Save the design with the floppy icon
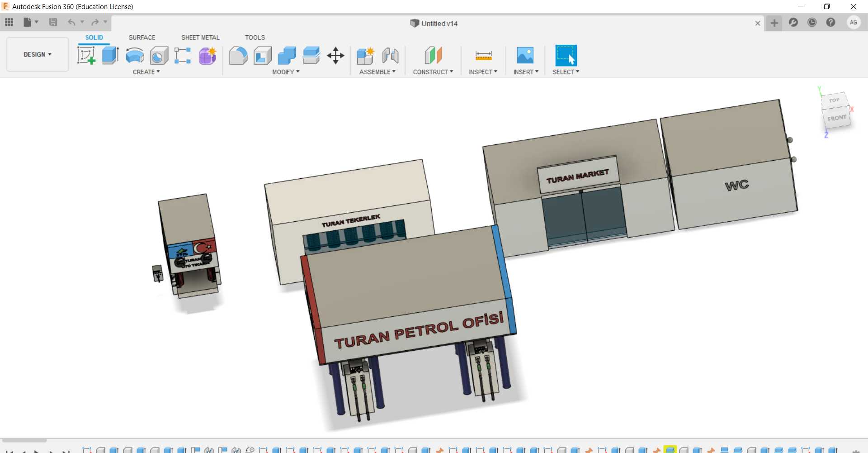Screen dimensions: 868x453 (x=53, y=22)
